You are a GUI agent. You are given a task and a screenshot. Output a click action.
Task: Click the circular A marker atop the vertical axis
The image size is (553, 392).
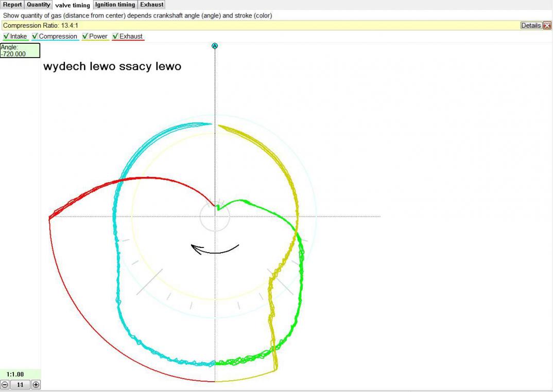(215, 46)
